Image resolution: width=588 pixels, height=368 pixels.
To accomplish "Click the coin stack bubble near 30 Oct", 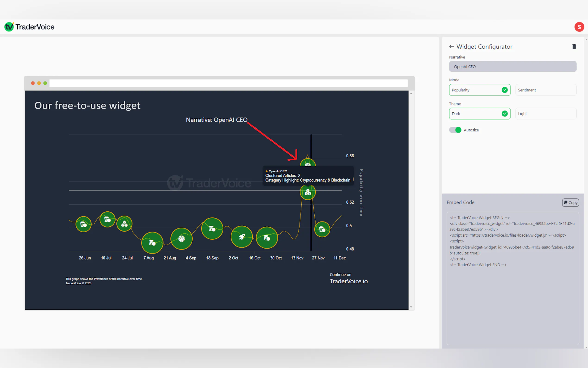I will pos(267,238).
